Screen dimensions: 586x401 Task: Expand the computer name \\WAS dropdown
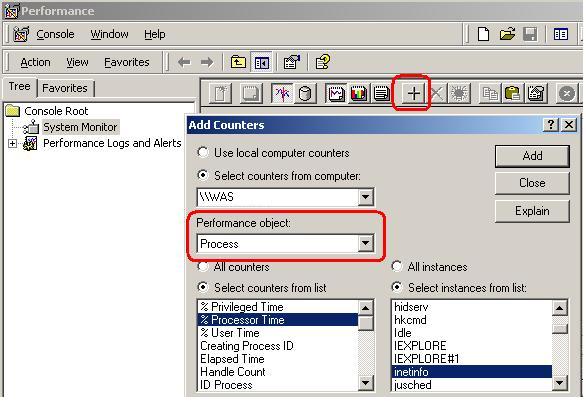tap(366, 197)
